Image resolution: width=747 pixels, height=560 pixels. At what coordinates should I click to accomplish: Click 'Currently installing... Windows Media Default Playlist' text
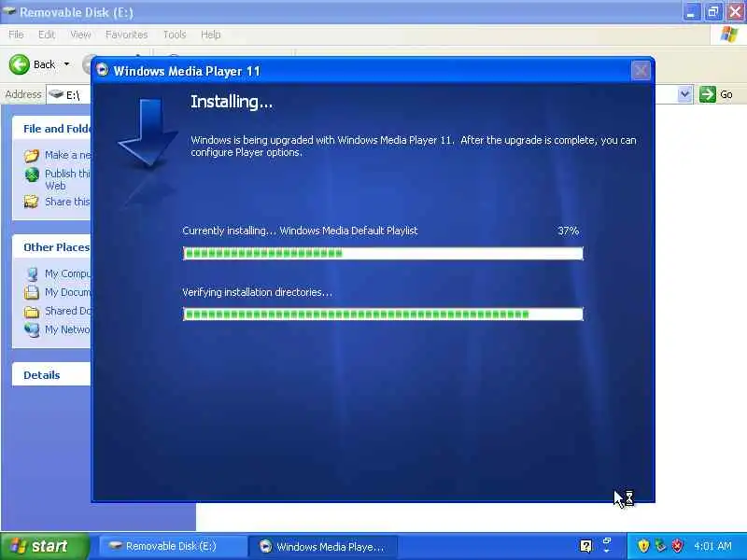pos(300,231)
